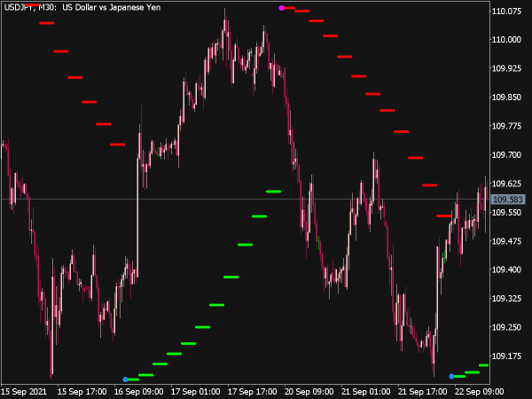Viewport: 532px width, 399px height.
Task: Click the 21 Sep 01:00 time label
Action: [365, 392]
